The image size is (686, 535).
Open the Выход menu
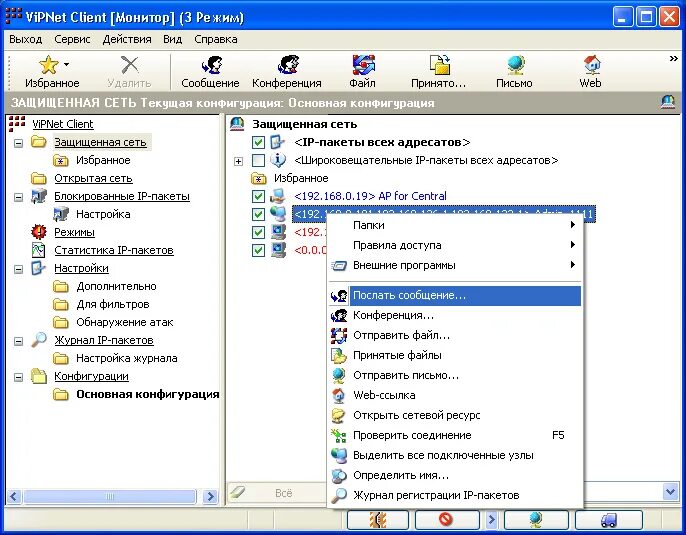coord(25,39)
